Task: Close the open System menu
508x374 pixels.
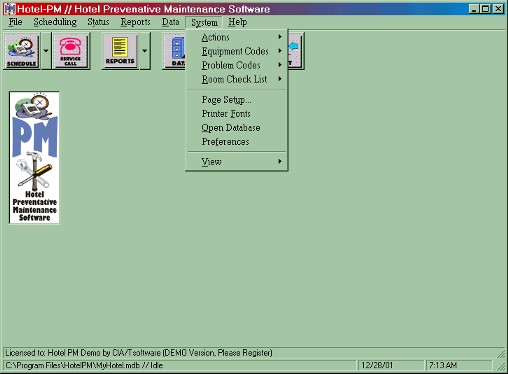Action: click(204, 22)
